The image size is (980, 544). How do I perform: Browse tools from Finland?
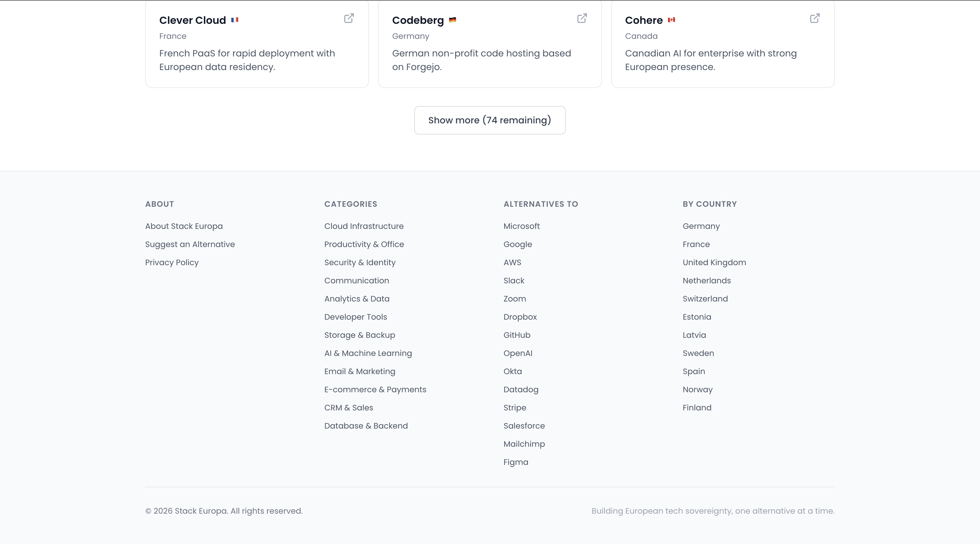(696, 407)
